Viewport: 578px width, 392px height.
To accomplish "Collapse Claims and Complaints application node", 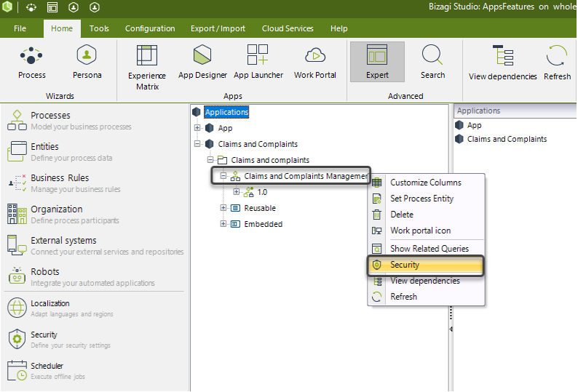I will pyautogui.click(x=197, y=144).
